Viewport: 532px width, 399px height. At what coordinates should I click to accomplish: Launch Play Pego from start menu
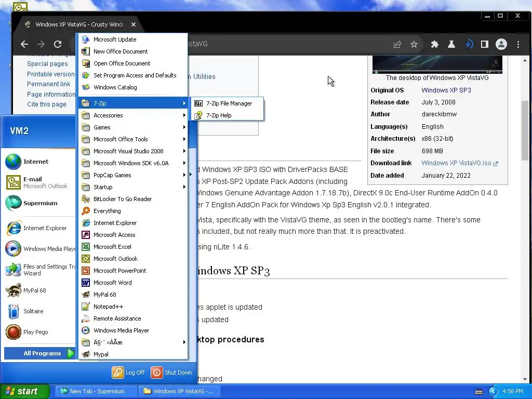[x=39, y=332]
